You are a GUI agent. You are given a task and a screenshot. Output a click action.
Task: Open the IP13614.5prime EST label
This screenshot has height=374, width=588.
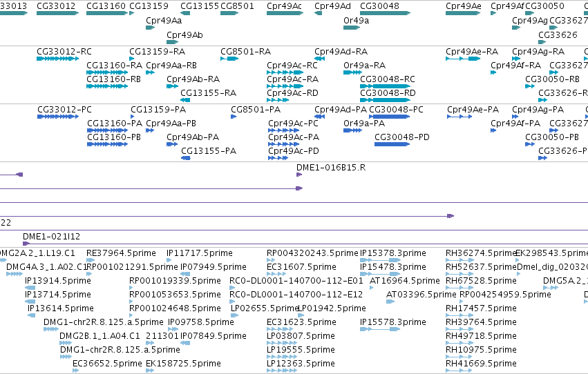61,309
